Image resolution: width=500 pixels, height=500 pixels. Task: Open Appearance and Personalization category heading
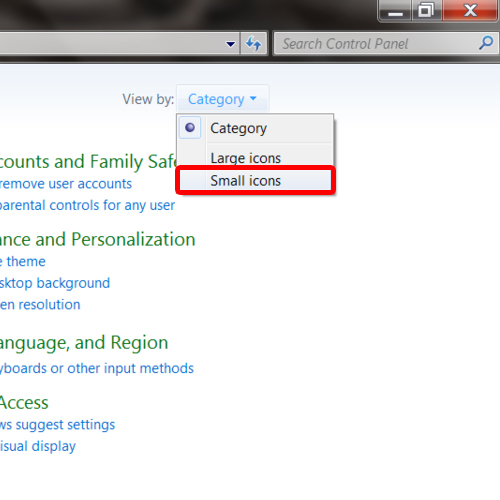click(97, 239)
